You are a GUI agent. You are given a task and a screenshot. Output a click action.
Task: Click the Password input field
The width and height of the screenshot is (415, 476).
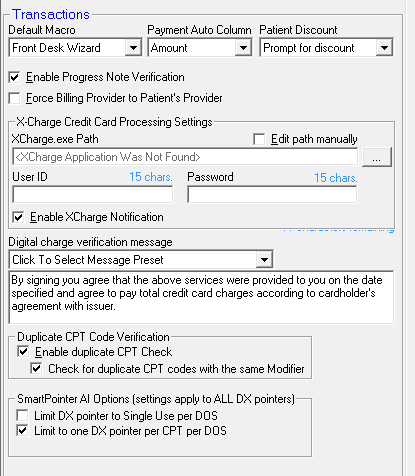tap(272, 194)
